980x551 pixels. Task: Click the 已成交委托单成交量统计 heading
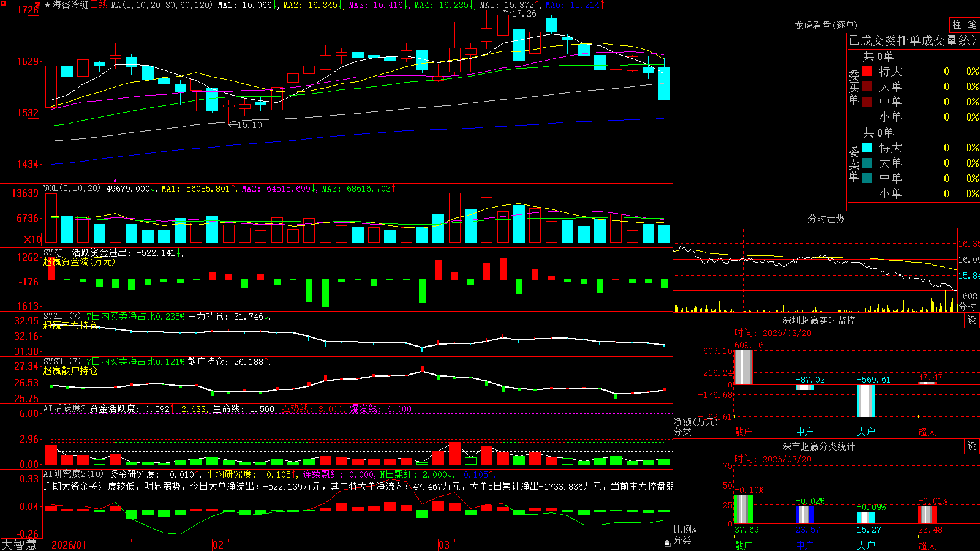pos(914,40)
